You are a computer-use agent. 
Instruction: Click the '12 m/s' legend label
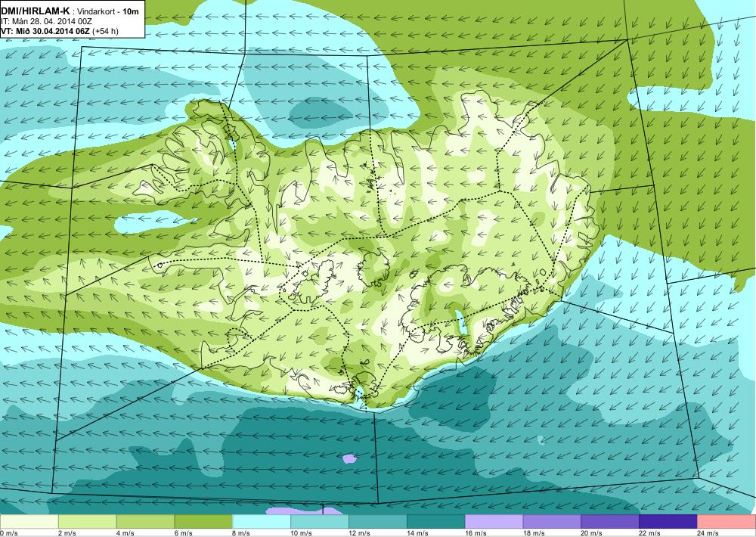pyautogui.click(x=360, y=533)
